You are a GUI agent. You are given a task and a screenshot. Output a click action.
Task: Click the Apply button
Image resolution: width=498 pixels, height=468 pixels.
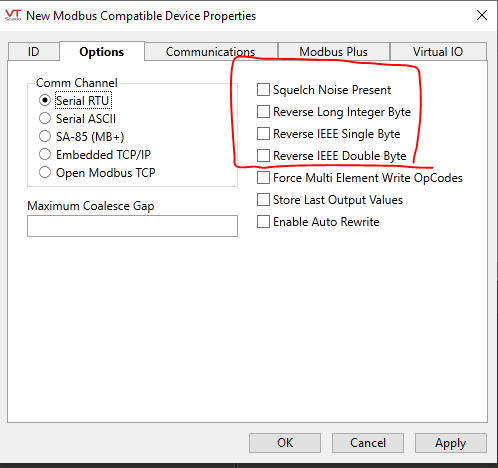pyautogui.click(x=450, y=443)
